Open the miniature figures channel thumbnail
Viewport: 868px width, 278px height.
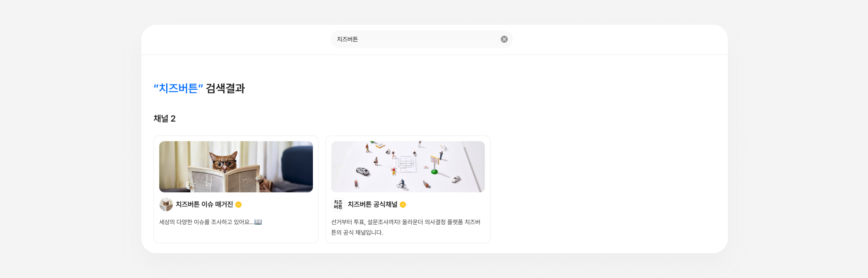pyautogui.click(x=408, y=167)
